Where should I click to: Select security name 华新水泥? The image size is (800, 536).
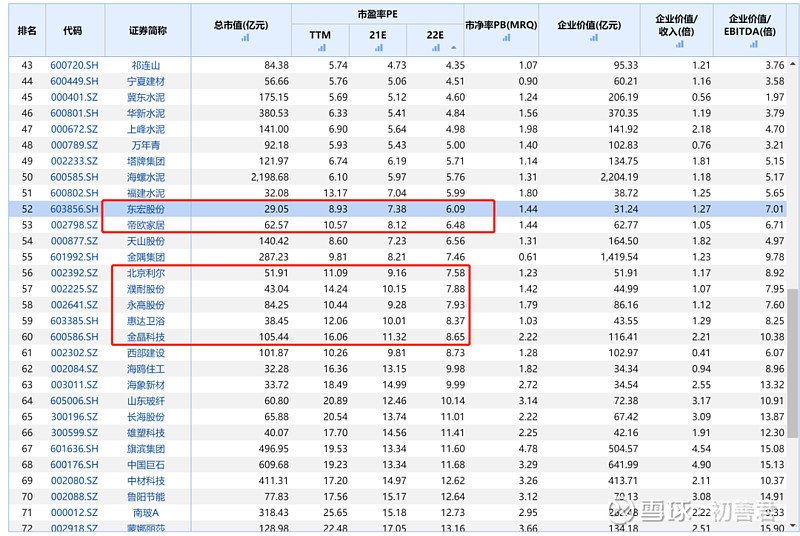click(x=146, y=113)
